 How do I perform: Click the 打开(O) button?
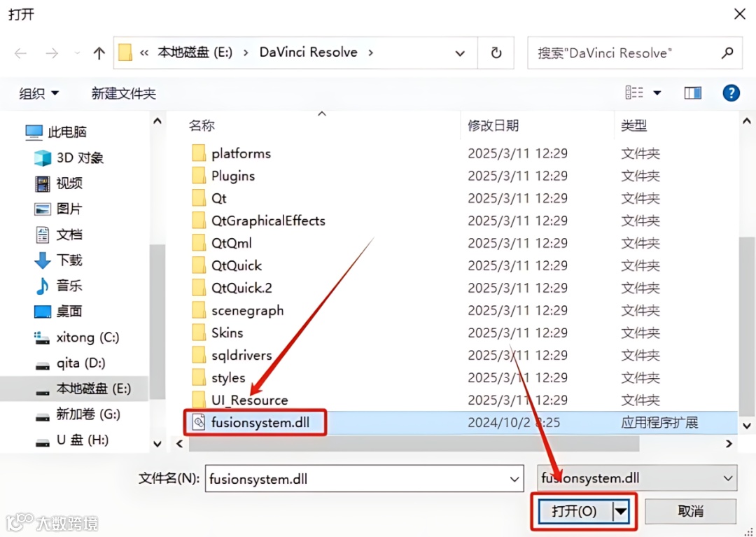click(x=574, y=511)
